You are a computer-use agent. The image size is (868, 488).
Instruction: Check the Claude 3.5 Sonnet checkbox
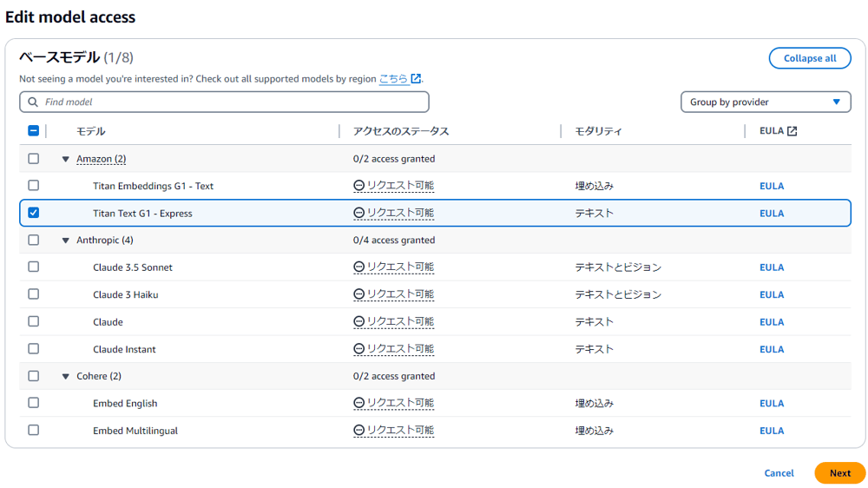[33, 267]
